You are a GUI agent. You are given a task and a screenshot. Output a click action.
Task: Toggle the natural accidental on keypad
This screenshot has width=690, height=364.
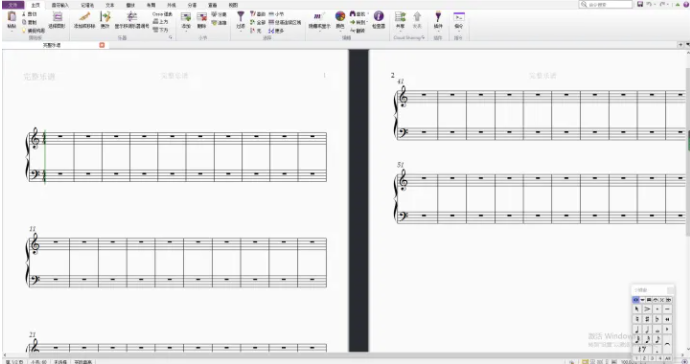click(x=637, y=319)
